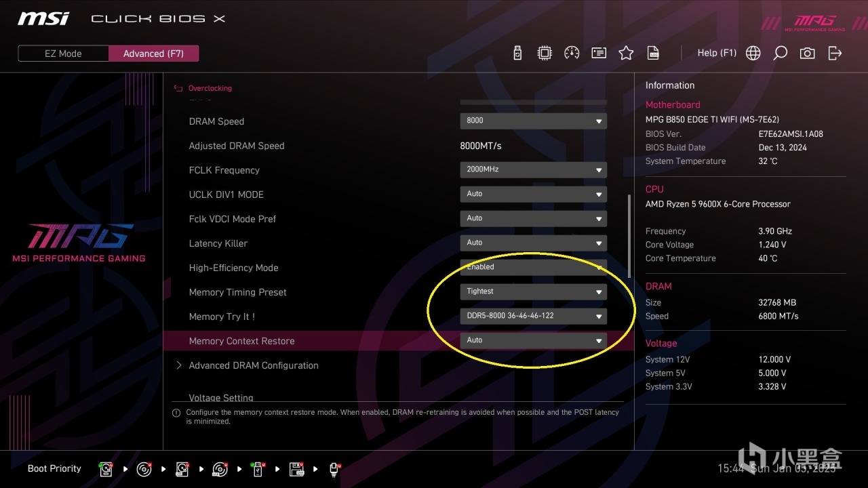868x488 pixels.
Task: Click the settings list scrollbar
Action: coord(629,236)
